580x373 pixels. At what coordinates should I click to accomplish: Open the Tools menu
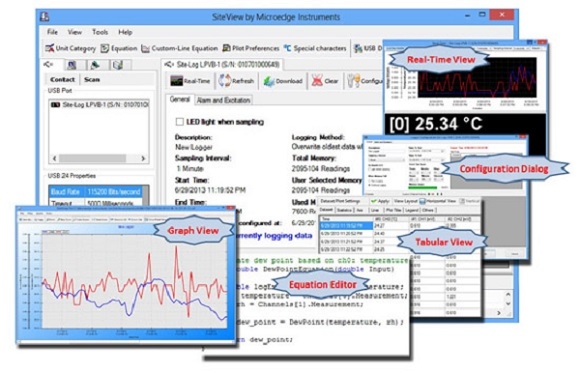coord(100,32)
